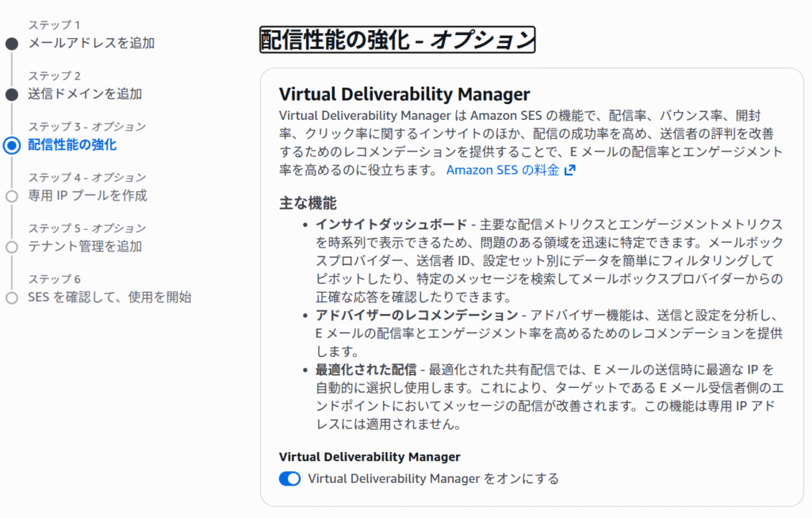Open the Amazon SES の料金 pricing link
Image resolution: width=812 pixels, height=518 pixels.
click(x=502, y=170)
